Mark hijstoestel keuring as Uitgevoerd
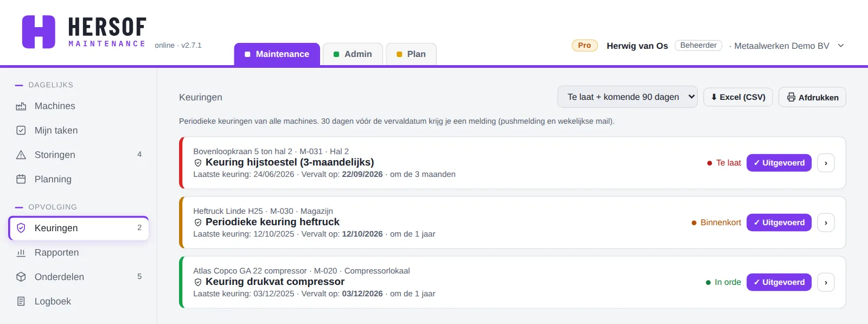 [x=779, y=163]
